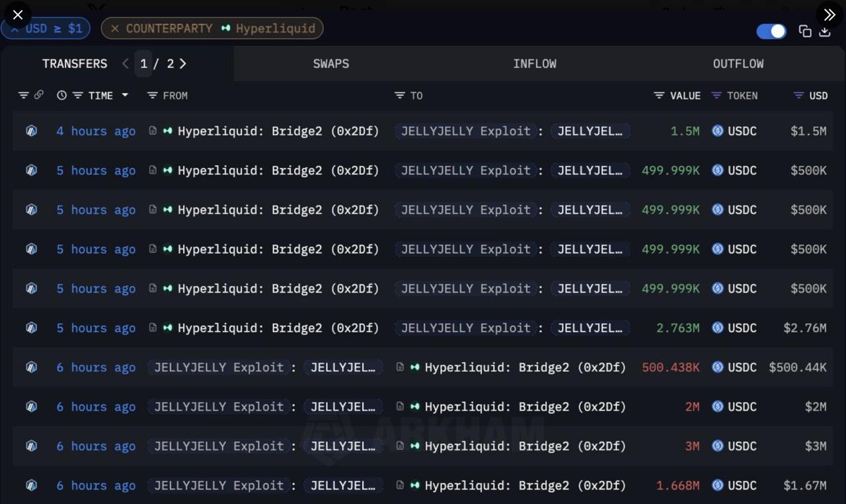Click the $2.76M USD amount
The image size is (846, 504).
(805, 328)
